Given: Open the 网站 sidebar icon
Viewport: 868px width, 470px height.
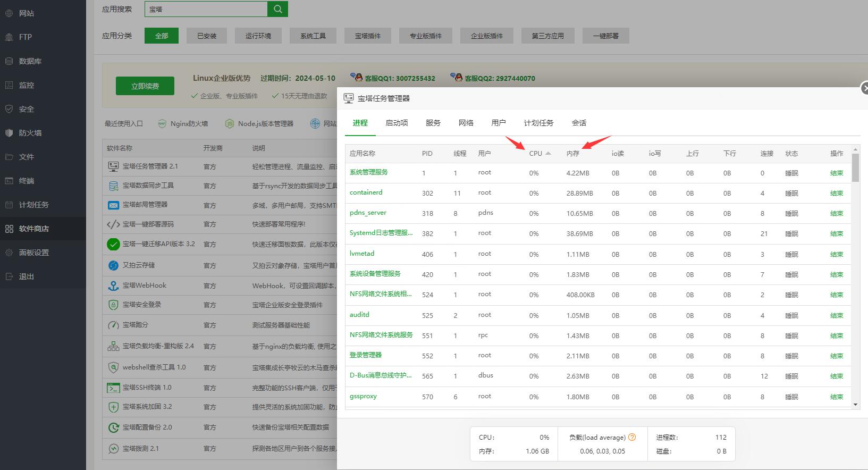Looking at the screenshot, I should coord(9,13).
